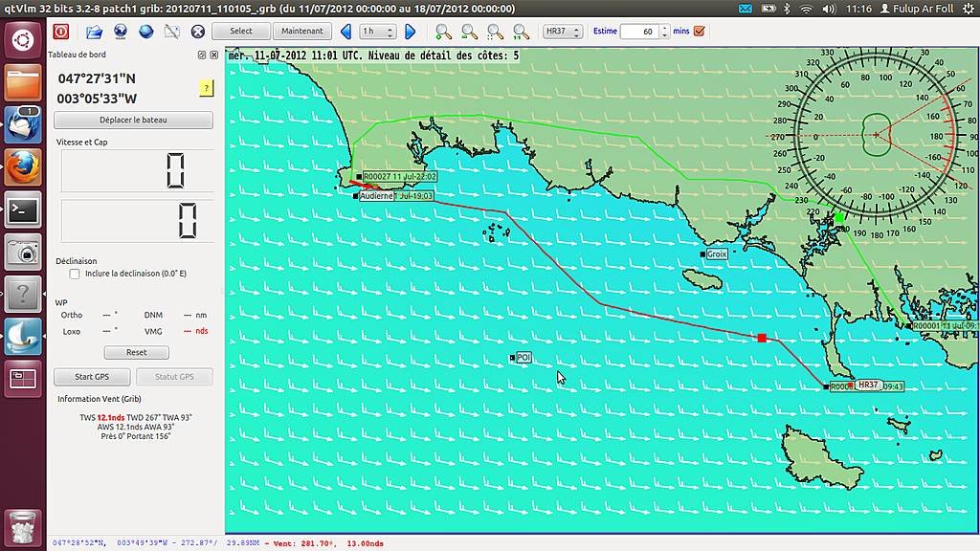Viewport: 980px width, 551px height.
Task: Click Déplacer le bateau button
Action: [x=133, y=120]
